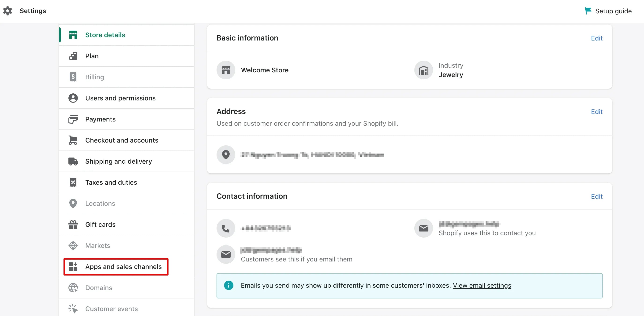Click the blurred store address text
Viewport: 644px width, 316px height.
[312, 155]
